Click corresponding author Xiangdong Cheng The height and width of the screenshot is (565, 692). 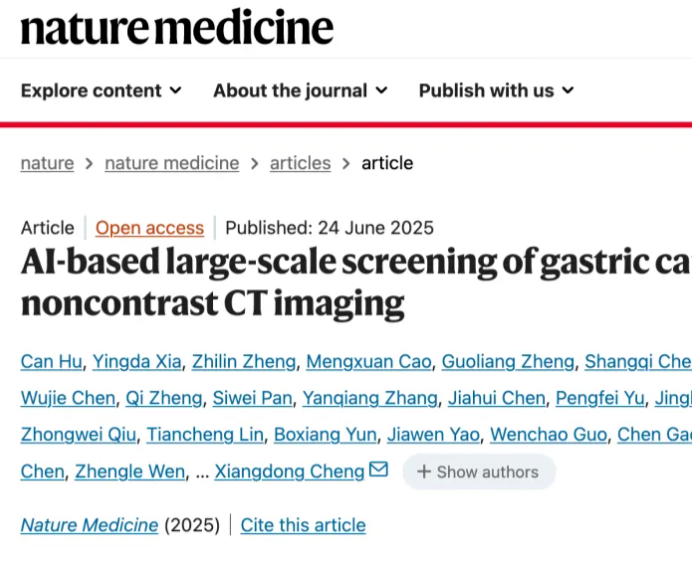[289, 472]
